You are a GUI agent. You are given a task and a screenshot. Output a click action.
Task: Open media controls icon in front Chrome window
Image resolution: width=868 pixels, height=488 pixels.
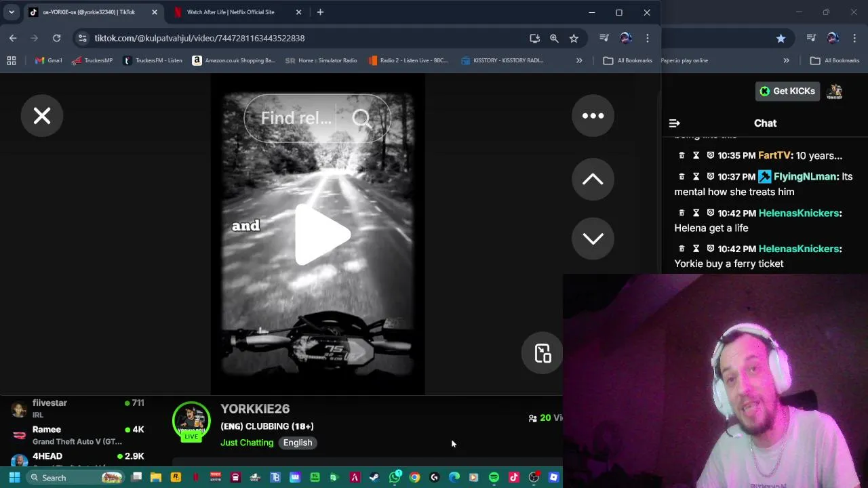pos(604,39)
